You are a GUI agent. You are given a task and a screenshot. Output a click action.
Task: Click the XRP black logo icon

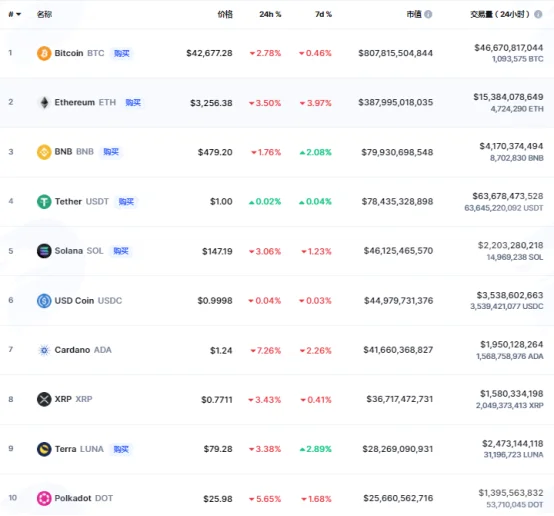point(44,399)
